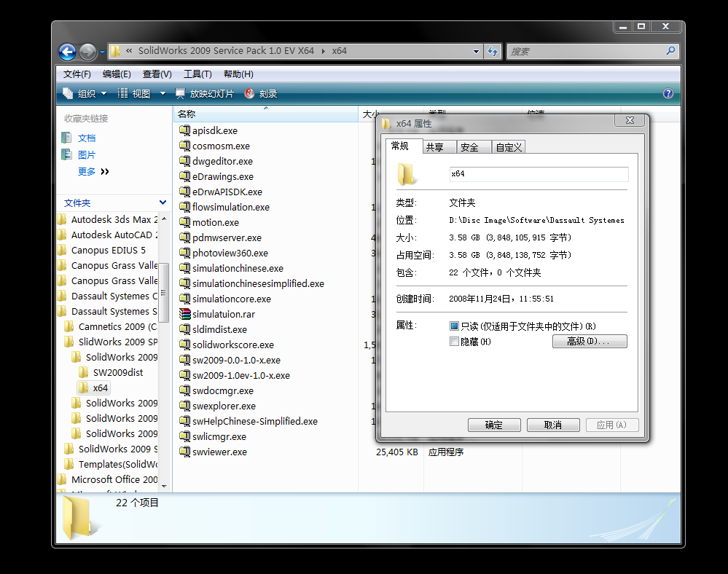
Task: Select swviewer.exe file name
Action: point(219,452)
